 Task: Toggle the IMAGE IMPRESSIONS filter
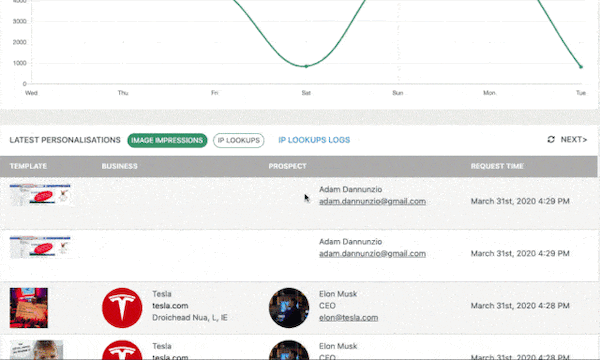tap(167, 140)
